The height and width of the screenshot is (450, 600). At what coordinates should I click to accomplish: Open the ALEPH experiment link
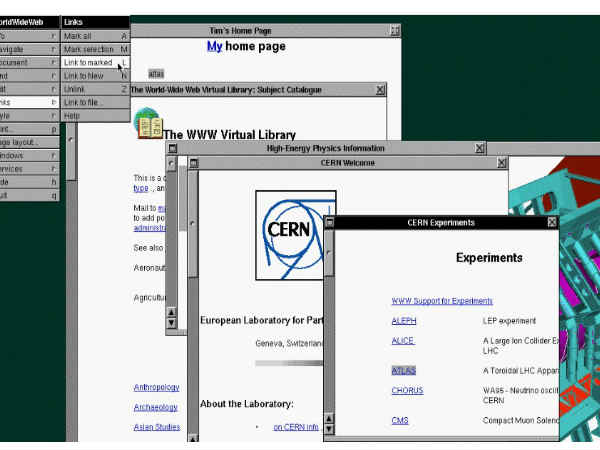403,321
